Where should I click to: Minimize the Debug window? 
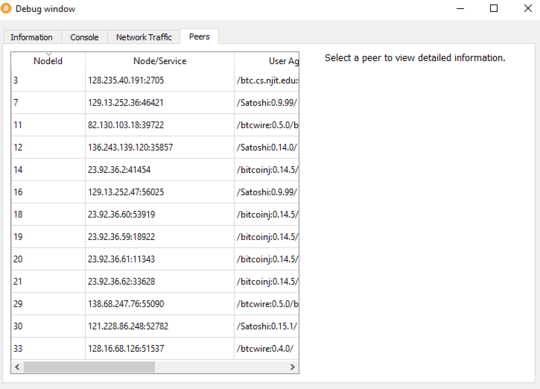click(x=460, y=9)
